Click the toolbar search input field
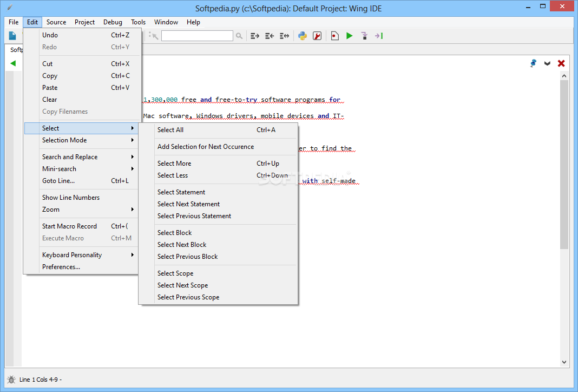 click(197, 36)
